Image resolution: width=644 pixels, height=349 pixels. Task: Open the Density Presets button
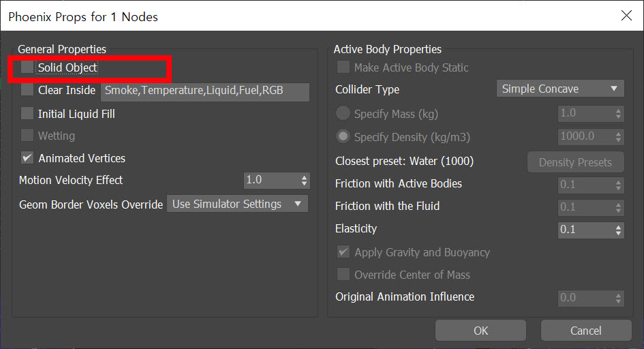coord(575,162)
